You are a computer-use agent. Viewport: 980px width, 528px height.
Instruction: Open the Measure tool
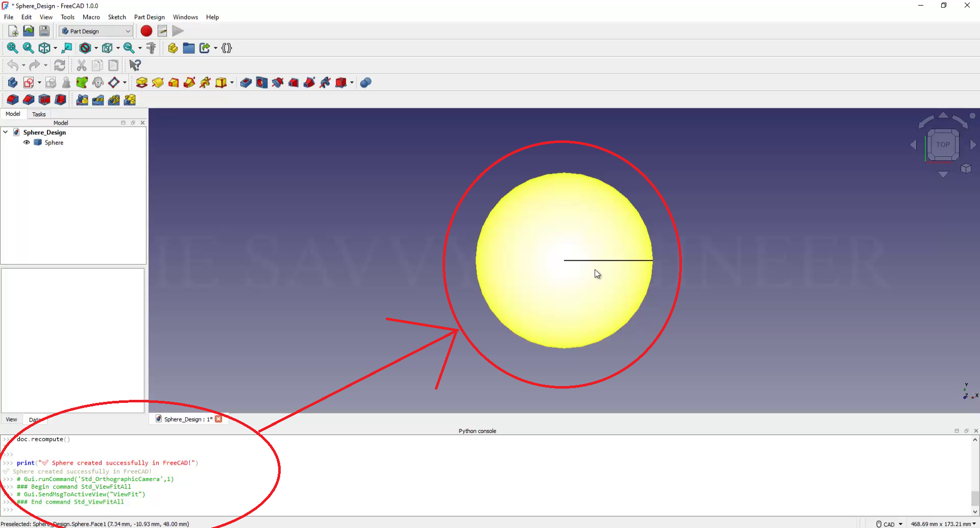pos(151,48)
